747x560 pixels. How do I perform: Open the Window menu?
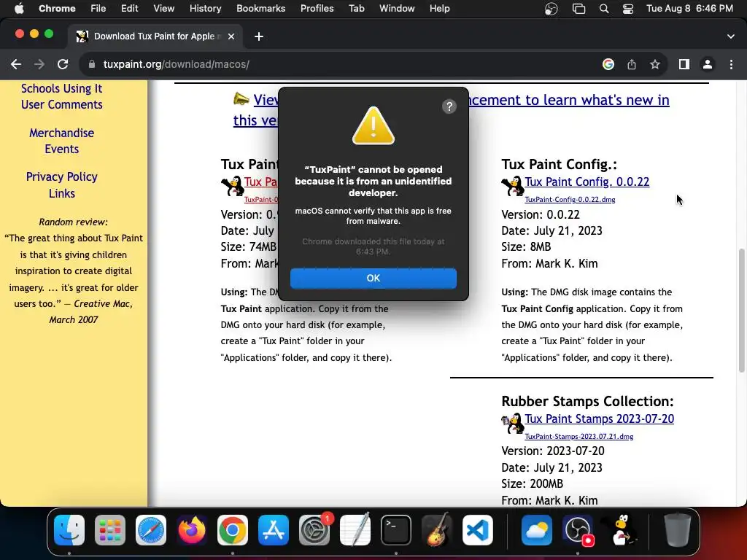pos(397,8)
